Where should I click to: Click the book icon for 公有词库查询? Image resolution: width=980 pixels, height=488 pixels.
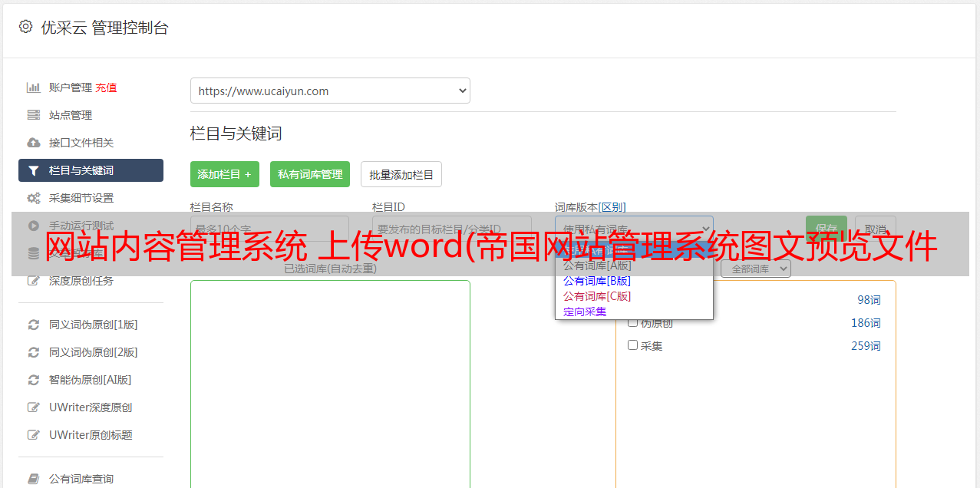(x=33, y=479)
